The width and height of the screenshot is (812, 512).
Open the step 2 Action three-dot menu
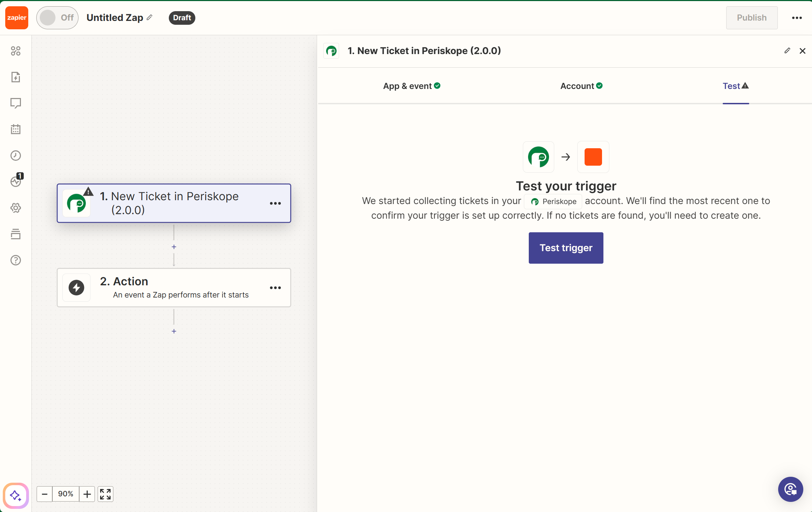(275, 288)
